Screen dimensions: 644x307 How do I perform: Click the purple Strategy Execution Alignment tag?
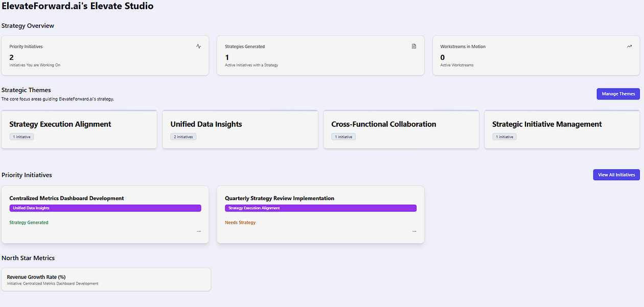(320, 208)
